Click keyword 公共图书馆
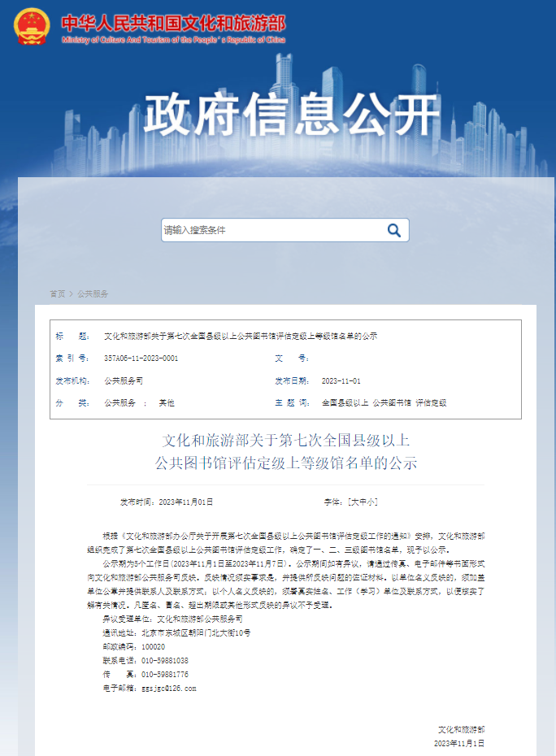 [x=392, y=402]
